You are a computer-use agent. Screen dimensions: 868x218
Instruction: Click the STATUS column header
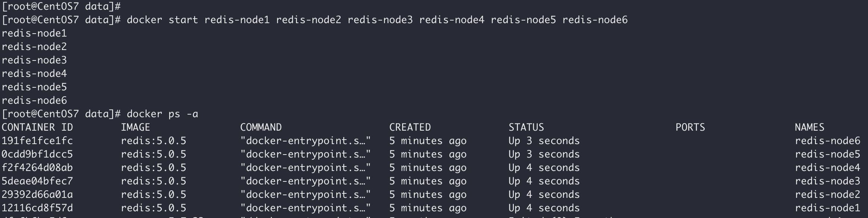pos(526,127)
